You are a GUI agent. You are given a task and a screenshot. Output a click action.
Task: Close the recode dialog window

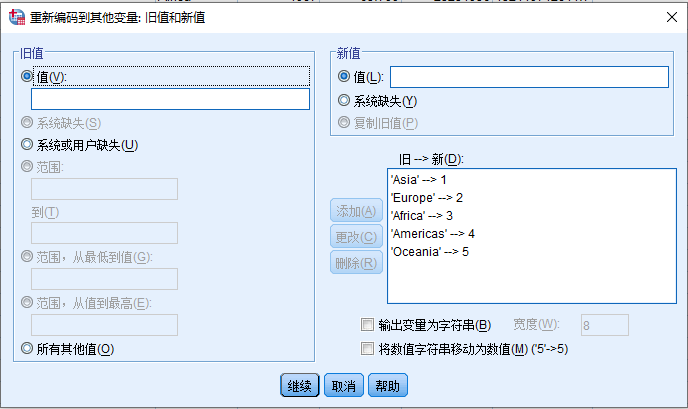672,17
